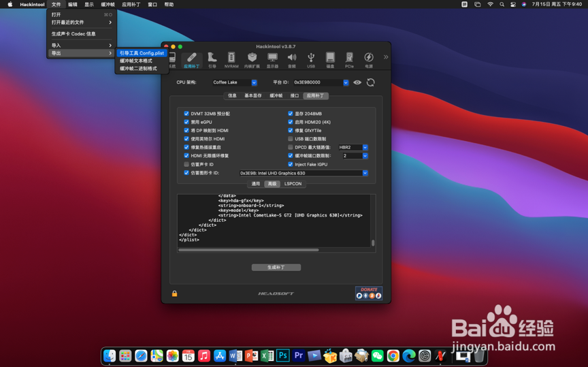Switch to the 接口 tab
The image size is (588, 367).
click(x=295, y=96)
